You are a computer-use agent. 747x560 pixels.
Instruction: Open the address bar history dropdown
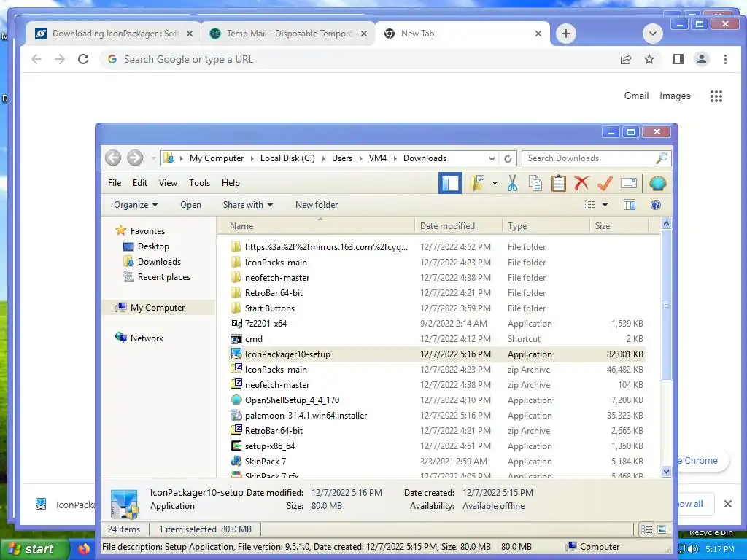pos(492,158)
